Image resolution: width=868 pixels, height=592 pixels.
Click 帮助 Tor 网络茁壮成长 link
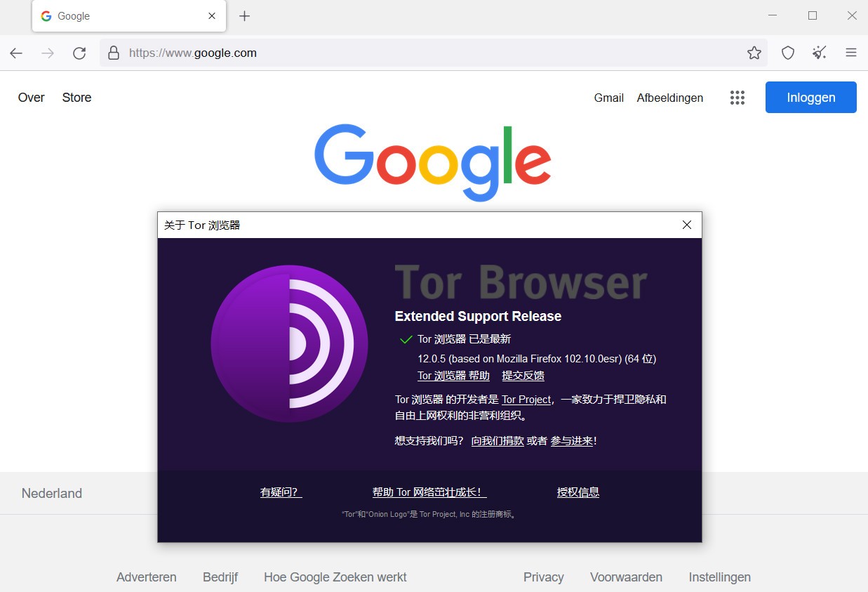click(x=429, y=492)
